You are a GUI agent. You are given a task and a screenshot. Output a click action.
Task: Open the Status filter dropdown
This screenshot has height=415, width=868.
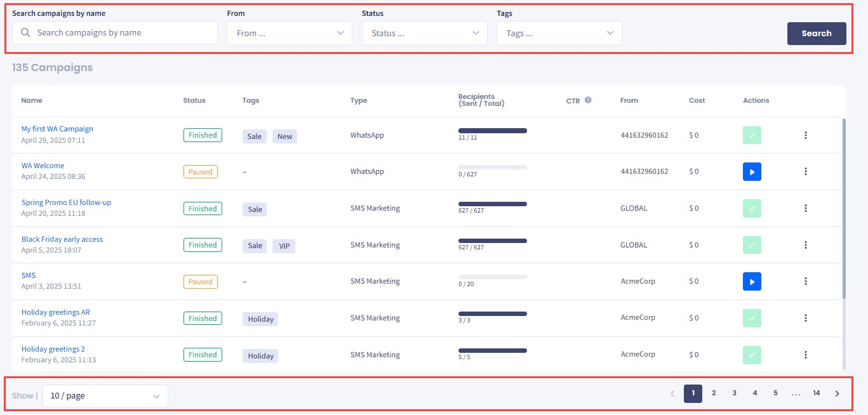click(425, 33)
